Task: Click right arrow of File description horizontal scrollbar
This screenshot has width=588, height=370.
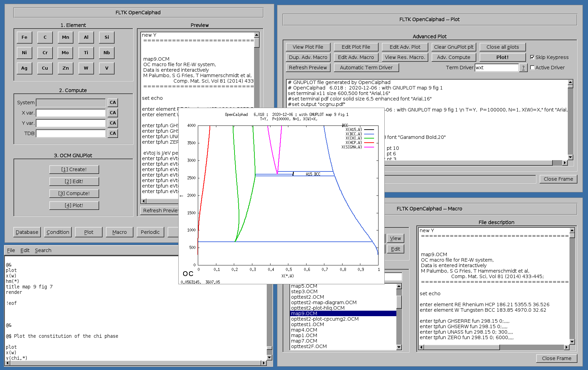Action: tap(567, 347)
